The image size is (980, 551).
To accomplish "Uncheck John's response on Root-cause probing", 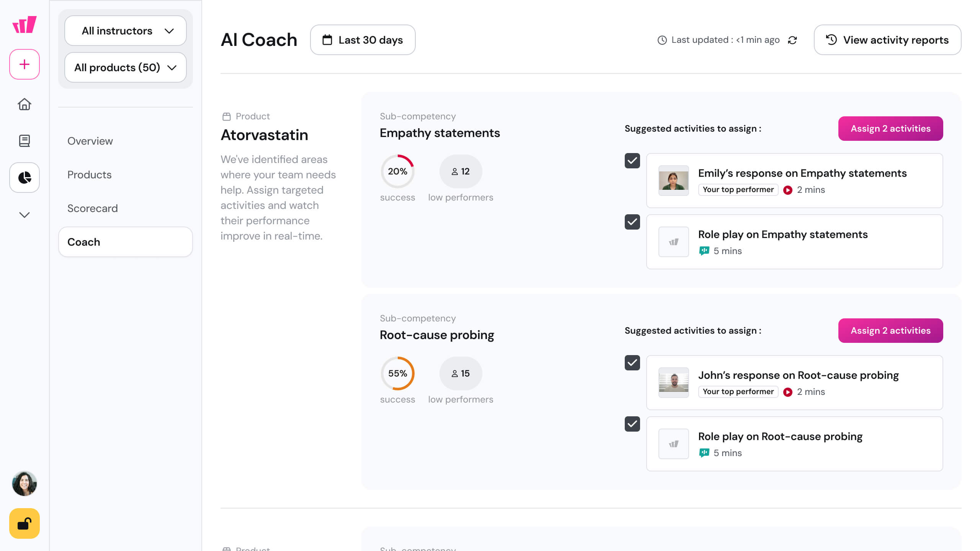I will click(632, 363).
